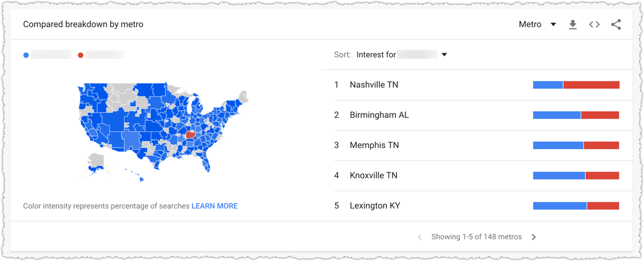The height and width of the screenshot is (261, 644).
Task: Click the red Nashville region on map
Action: point(190,135)
